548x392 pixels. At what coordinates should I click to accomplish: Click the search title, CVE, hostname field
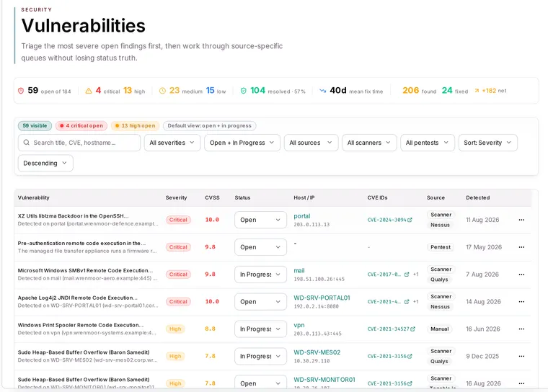(79, 143)
